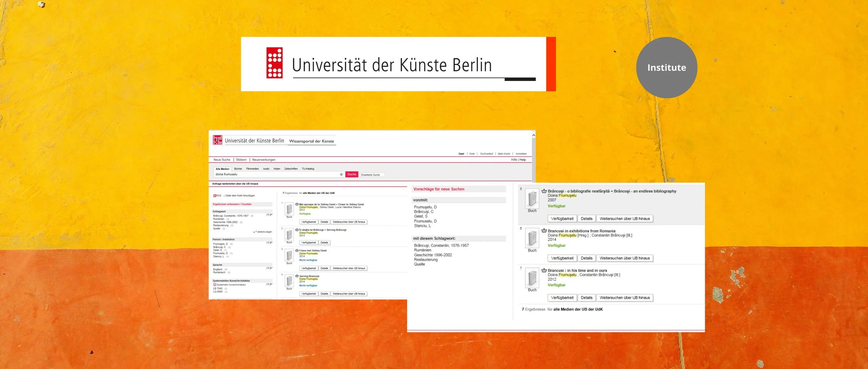This screenshot has width=868, height=369.
Task: Click the red Systematik Kunst/Architektur info icon
Action: click(x=215, y=285)
